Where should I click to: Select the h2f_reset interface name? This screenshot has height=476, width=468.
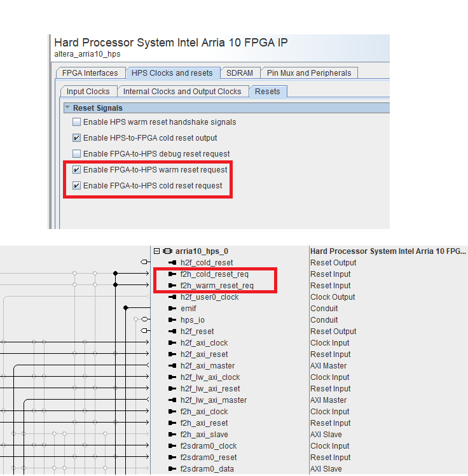[x=197, y=331]
